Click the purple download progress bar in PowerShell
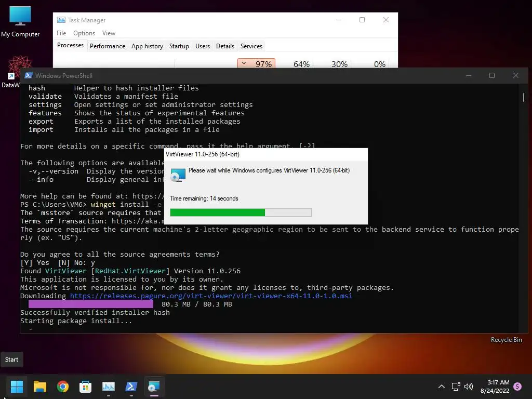 click(x=90, y=304)
